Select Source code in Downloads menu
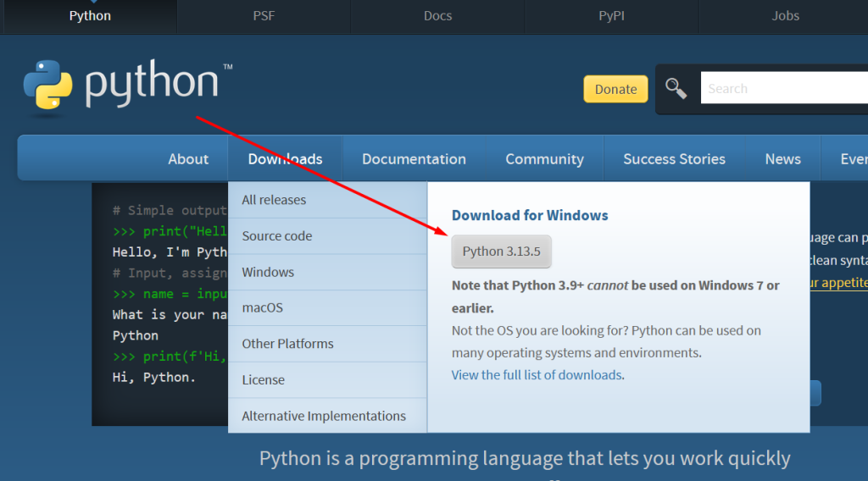This screenshot has width=868, height=481. click(x=327, y=236)
